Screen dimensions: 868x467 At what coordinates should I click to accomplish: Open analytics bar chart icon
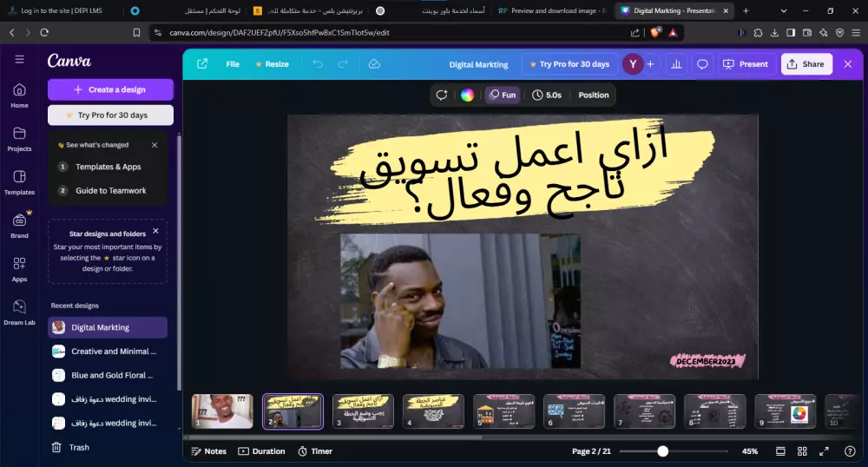pos(676,64)
